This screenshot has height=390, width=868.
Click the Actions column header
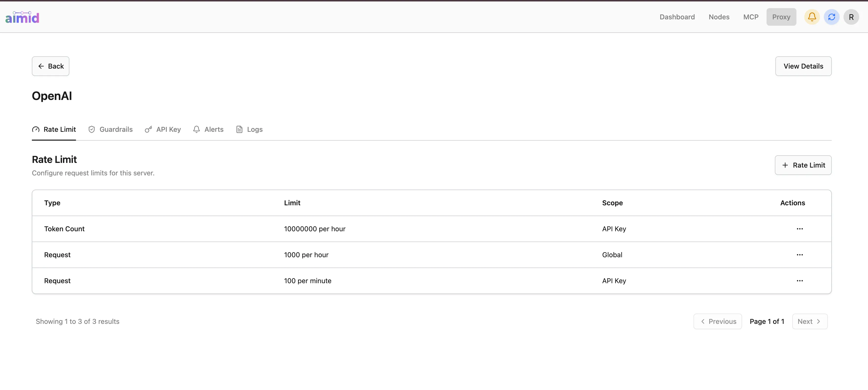pyautogui.click(x=793, y=203)
